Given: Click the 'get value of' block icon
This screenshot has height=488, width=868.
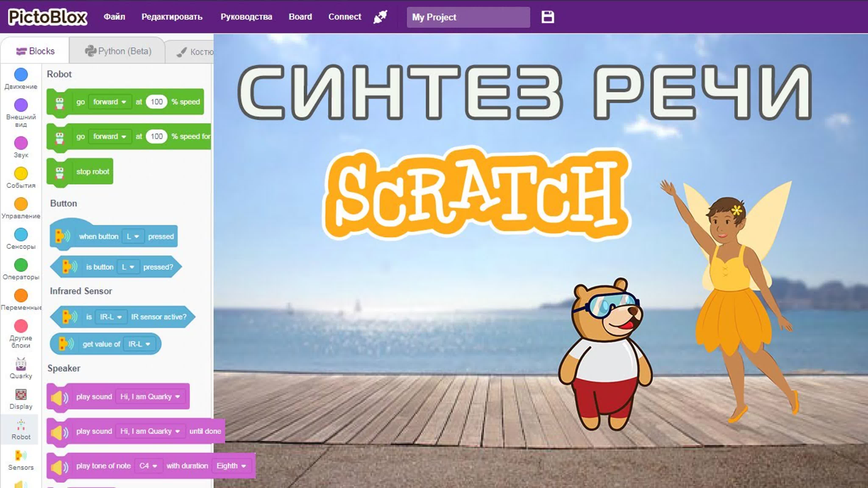Looking at the screenshot, I should click(x=66, y=344).
